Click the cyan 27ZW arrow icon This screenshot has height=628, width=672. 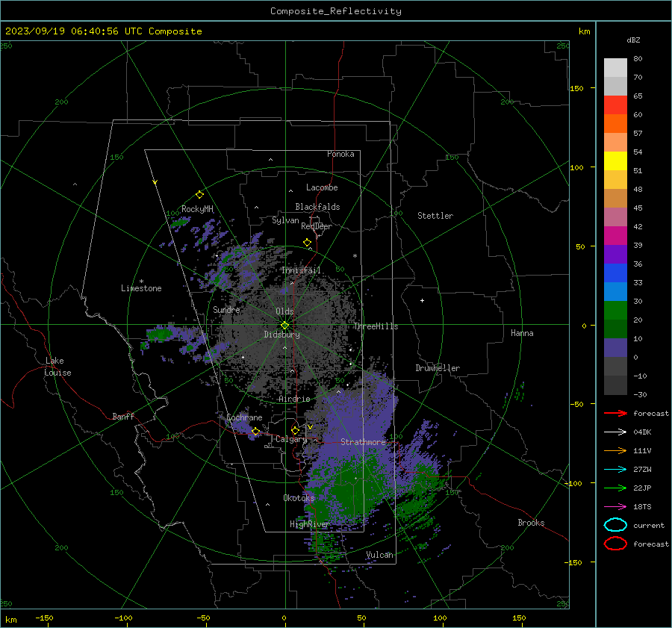coord(615,470)
